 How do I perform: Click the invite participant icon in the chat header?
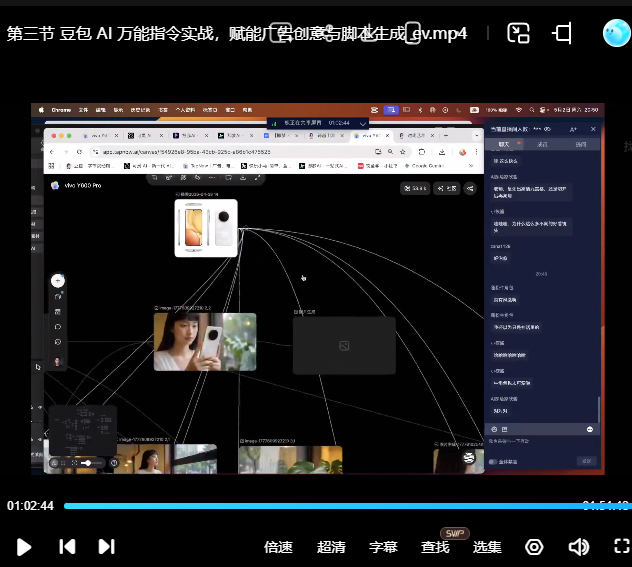pyautogui.click(x=573, y=129)
